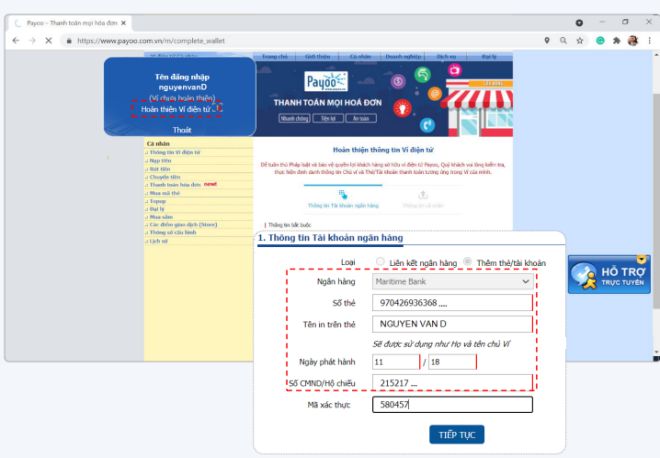Screen dimensions: 660x458
Task: Open Topup in the sidebar
Action: [x=158, y=201]
